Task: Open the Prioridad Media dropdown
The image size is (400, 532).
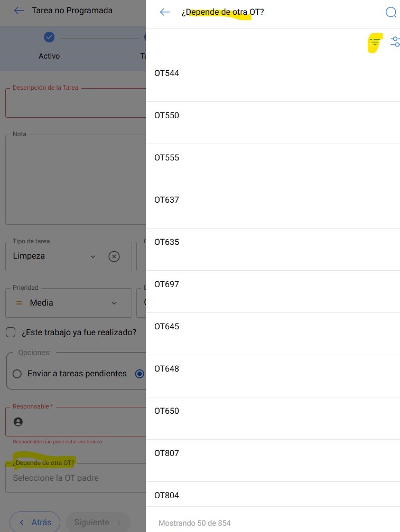Action: (x=114, y=303)
